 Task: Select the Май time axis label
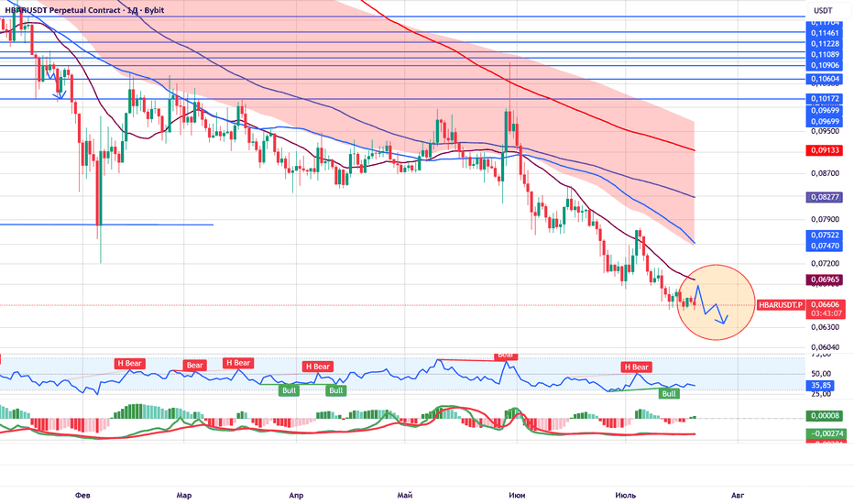[405, 495]
